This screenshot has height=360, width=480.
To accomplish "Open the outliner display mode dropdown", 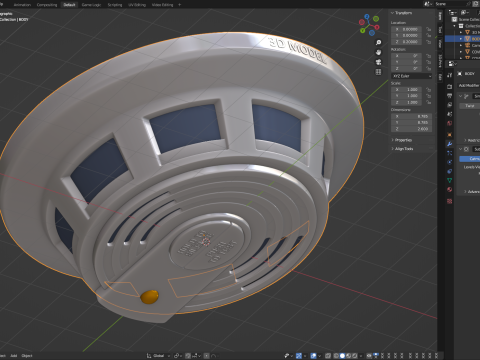I will coord(465,13).
